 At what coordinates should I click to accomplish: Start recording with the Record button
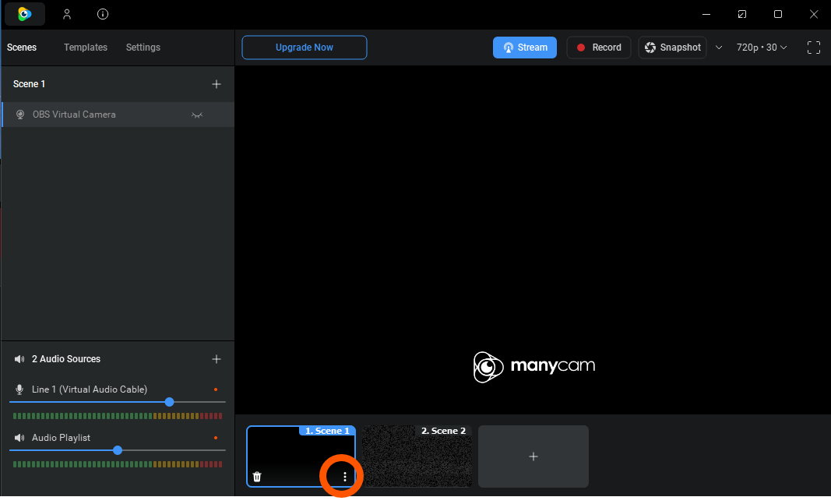[599, 48]
